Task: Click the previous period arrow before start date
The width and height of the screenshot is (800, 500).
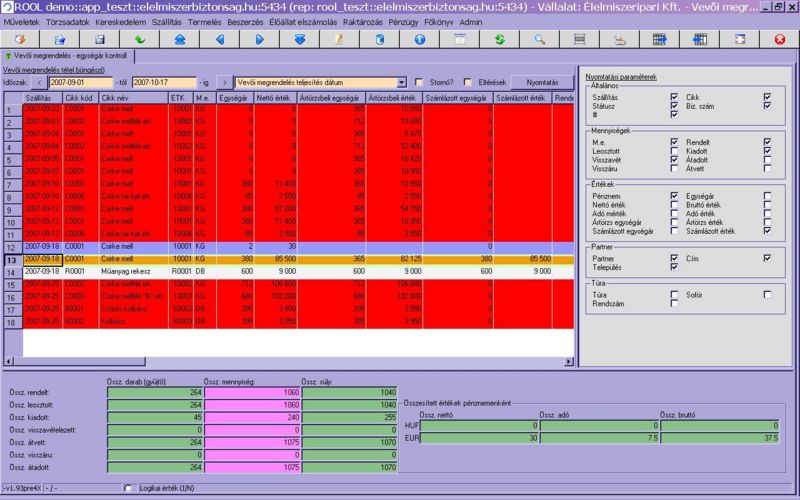Action: coord(39,82)
